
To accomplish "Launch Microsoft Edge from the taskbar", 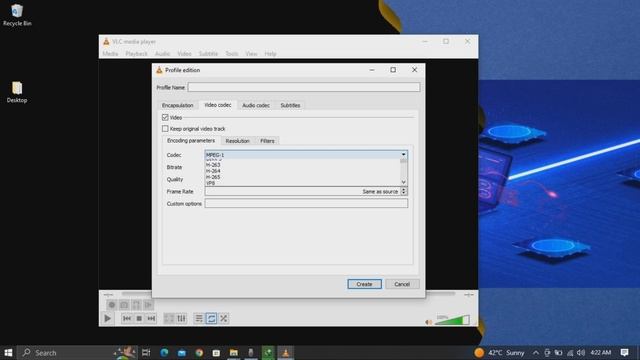I will 164,353.
